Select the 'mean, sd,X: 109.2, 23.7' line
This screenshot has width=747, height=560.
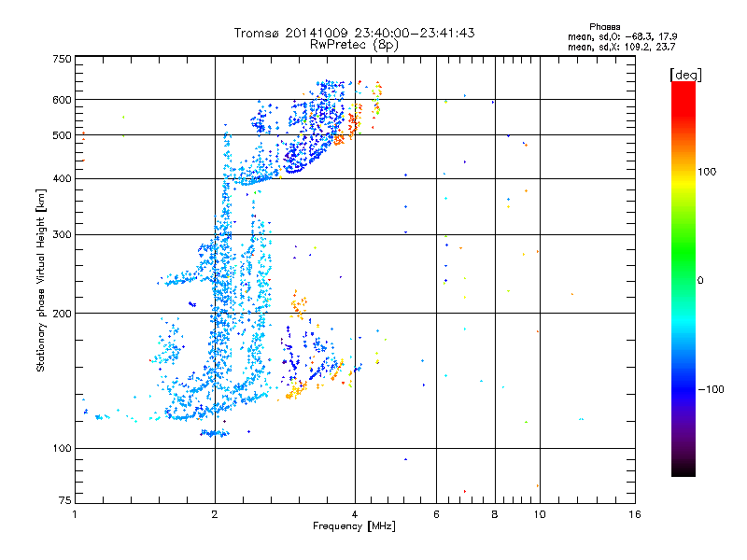tap(621, 47)
